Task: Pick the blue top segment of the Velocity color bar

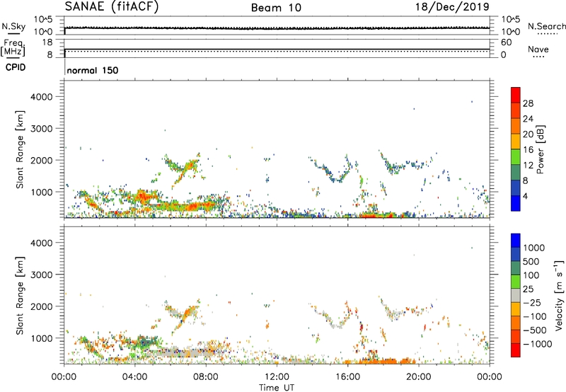Action: coord(516,241)
